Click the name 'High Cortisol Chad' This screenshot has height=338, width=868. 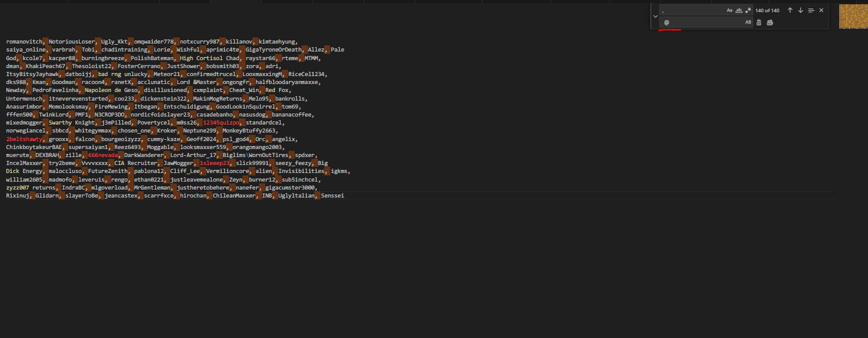pos(209,58)
